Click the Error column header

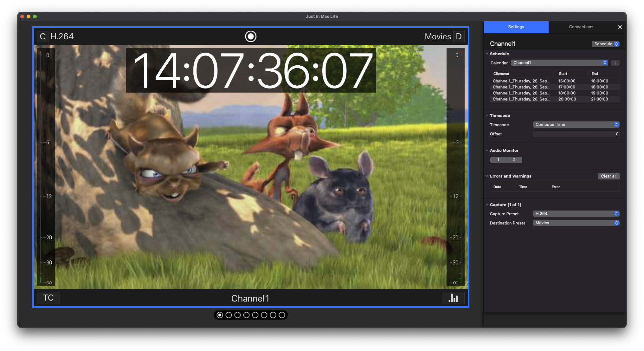pos(583,187)
